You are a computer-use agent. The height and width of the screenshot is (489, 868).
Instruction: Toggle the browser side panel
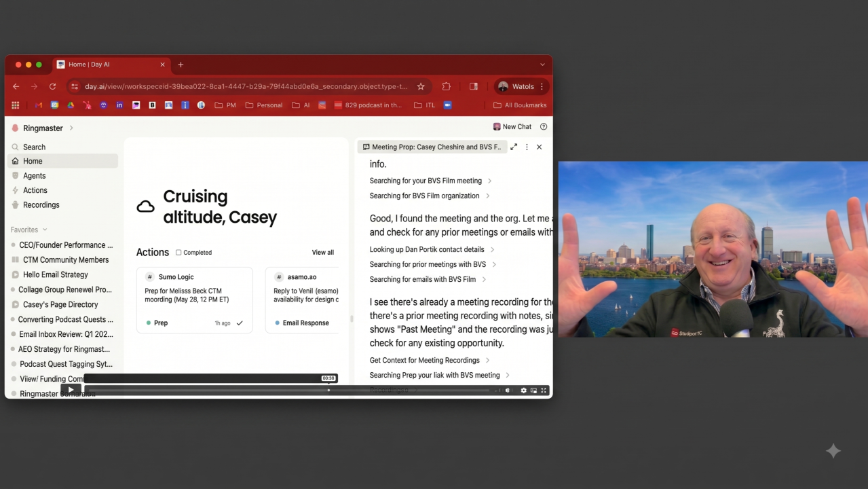pyautogui.click(x=474, y=86)
